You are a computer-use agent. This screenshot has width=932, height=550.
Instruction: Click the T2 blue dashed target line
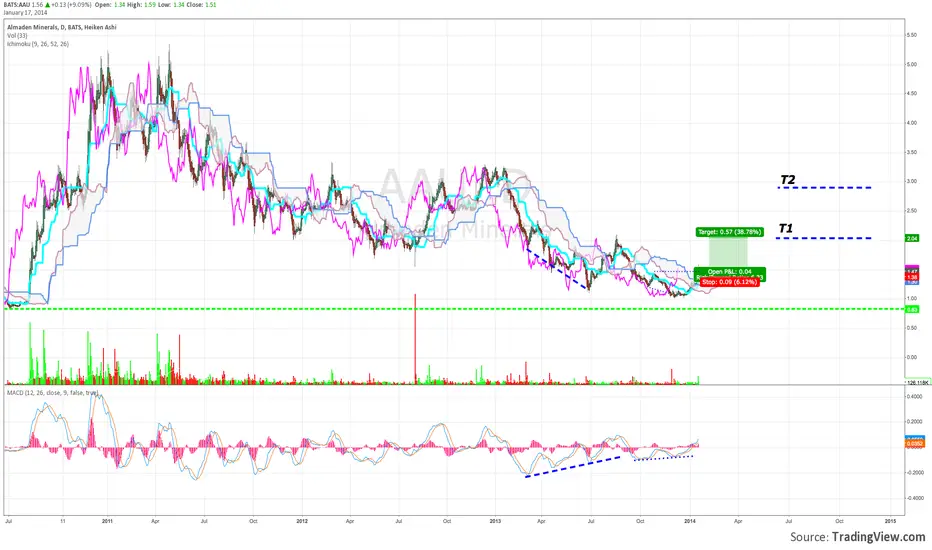pos(824,188)
